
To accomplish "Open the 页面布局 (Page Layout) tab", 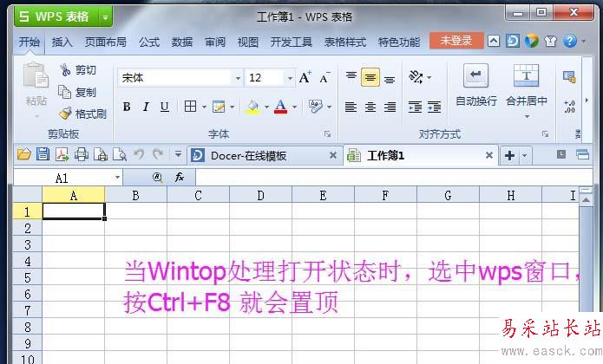I will (106, 42).
